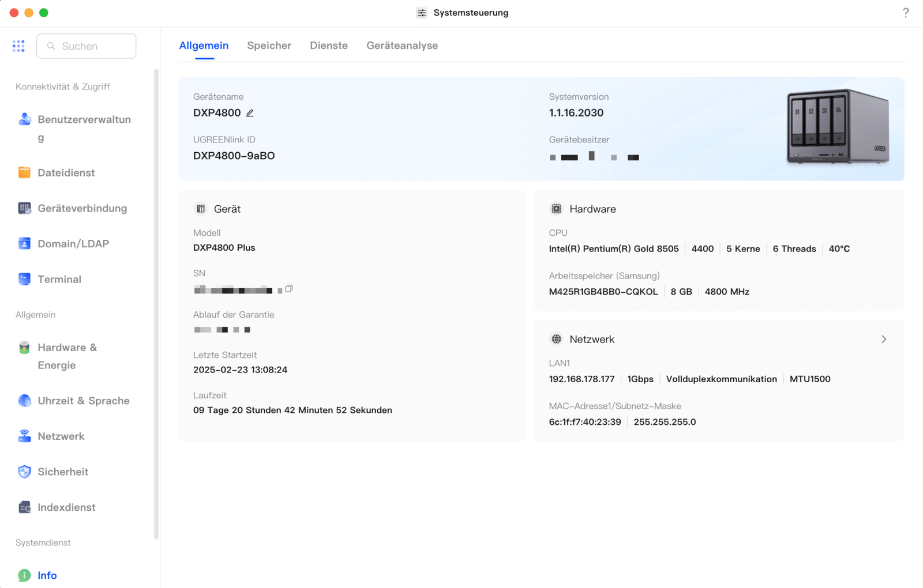Open help via the question mark icon
This screenshot has height=588, width=923.
[x=905, y=12]
